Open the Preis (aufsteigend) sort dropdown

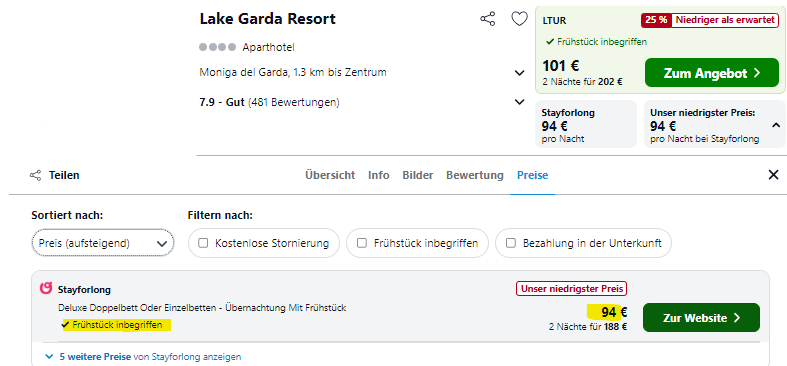[x=103, y=243]
